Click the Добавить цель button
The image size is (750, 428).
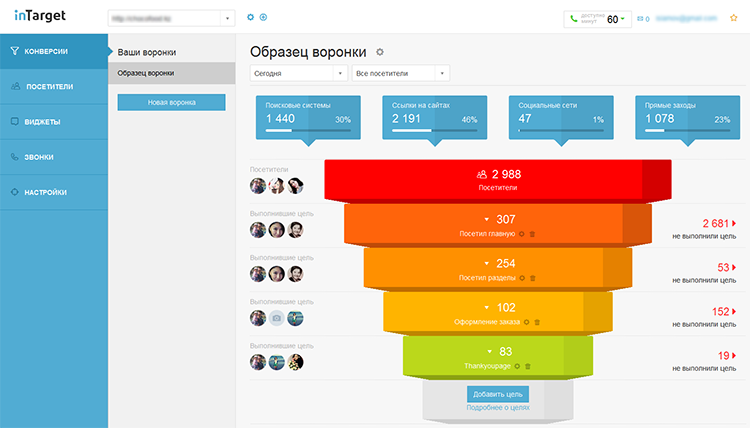497,394
